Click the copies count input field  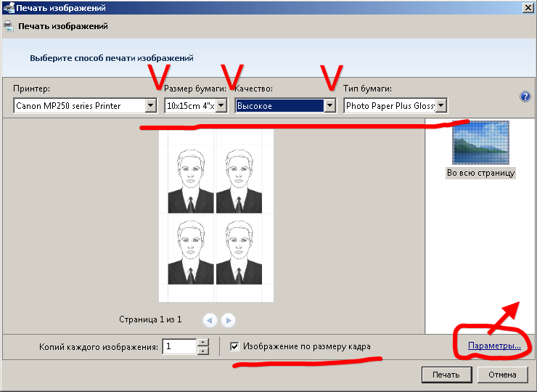point(179,346)
